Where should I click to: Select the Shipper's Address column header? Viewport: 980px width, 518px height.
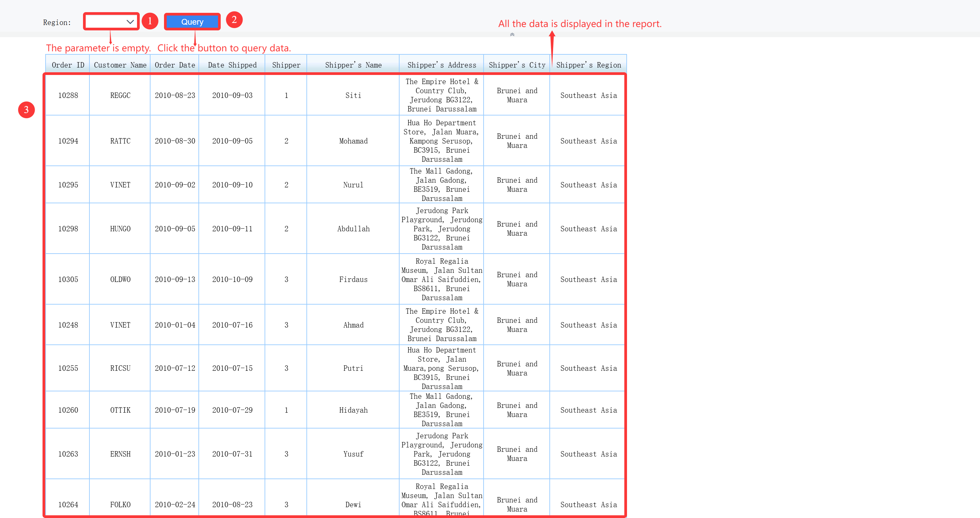point(441,65)
